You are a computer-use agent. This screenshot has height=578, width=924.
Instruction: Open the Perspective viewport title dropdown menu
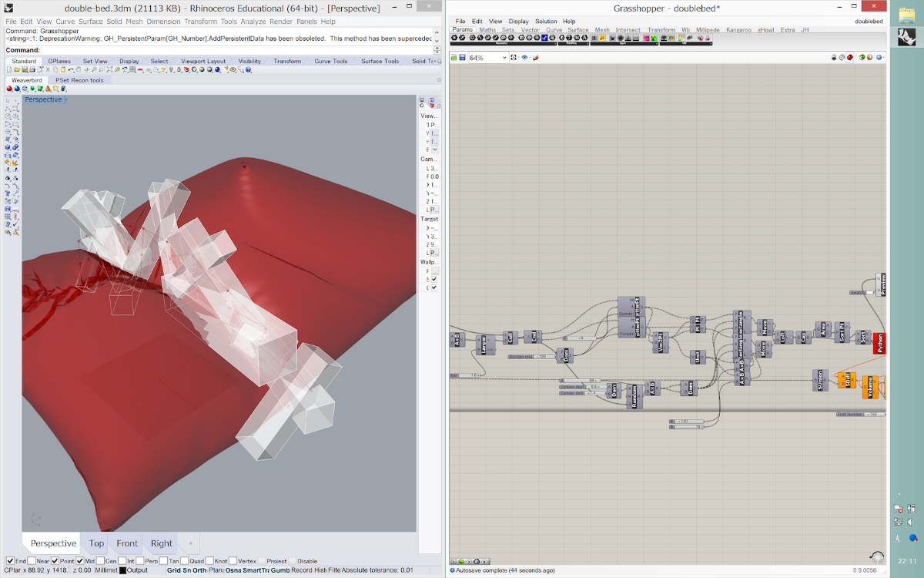click(66, 99)
